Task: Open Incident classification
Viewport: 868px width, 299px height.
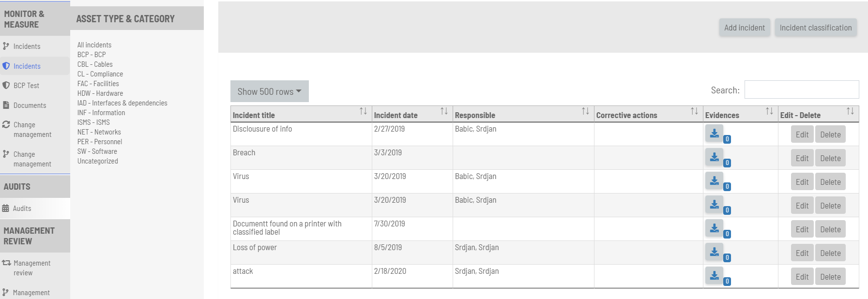Action: (x=815, y=27)
